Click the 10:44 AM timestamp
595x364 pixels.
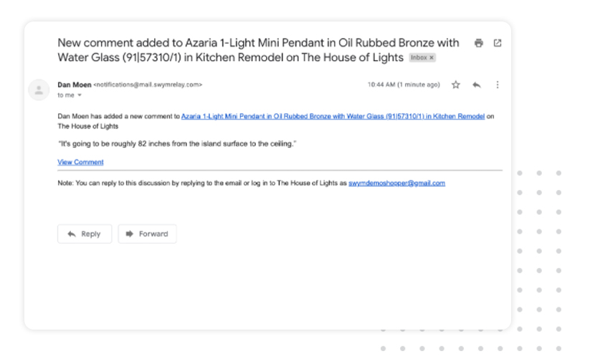[x=404, y=85]
